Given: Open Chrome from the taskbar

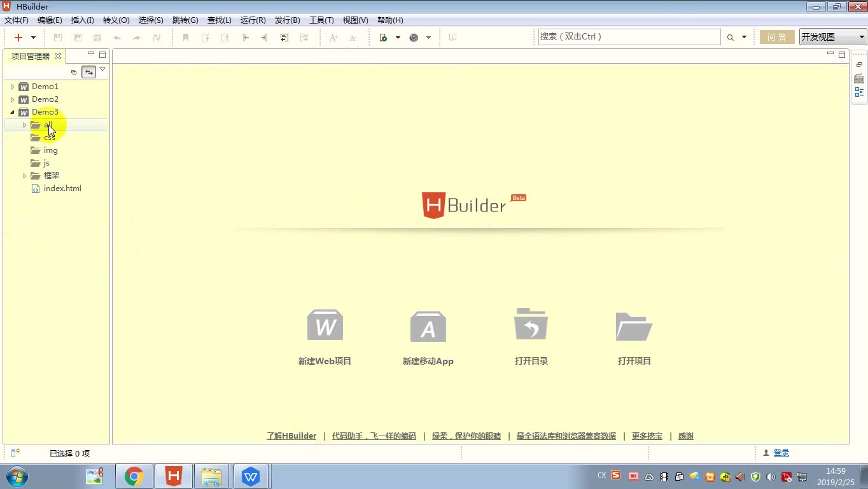Looking at the screenshot, I should click(x=134, y=476).
